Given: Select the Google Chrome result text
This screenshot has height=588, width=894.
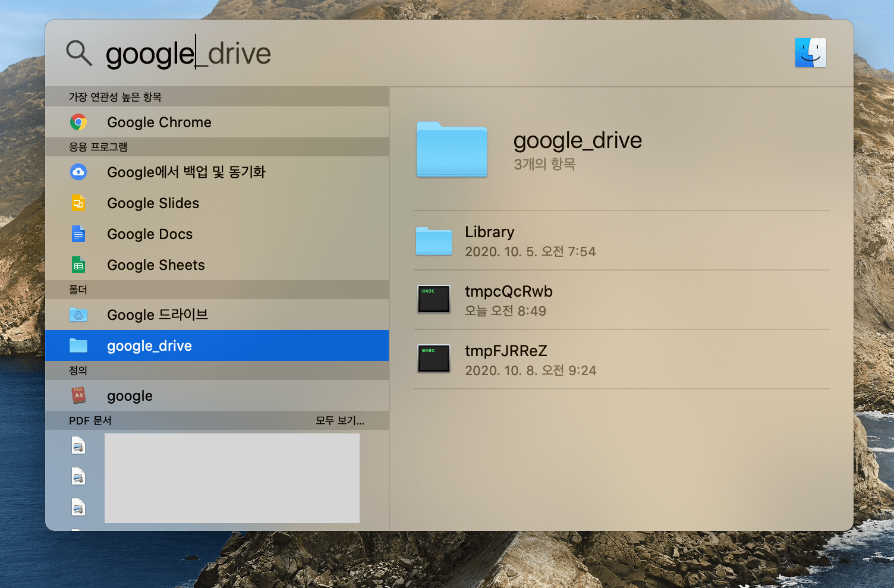Looking at the screenshot, I should pyautogui.click(x=159, y=122).
